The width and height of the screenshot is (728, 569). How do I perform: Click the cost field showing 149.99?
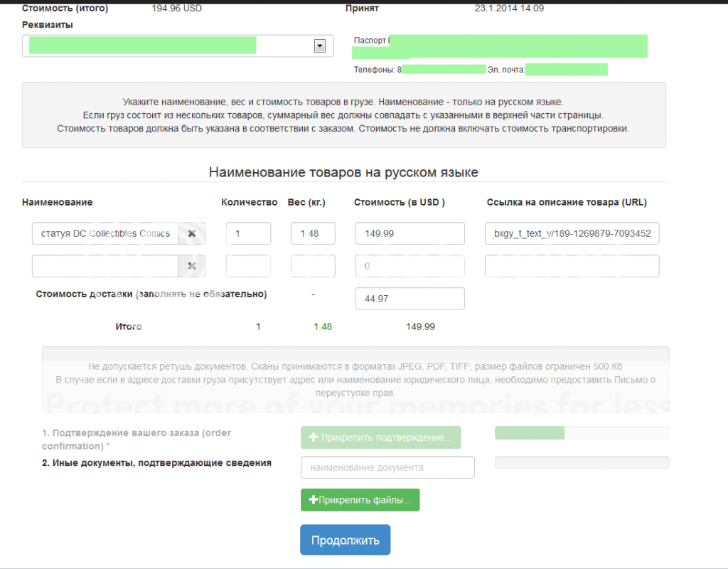coord(409,233)
